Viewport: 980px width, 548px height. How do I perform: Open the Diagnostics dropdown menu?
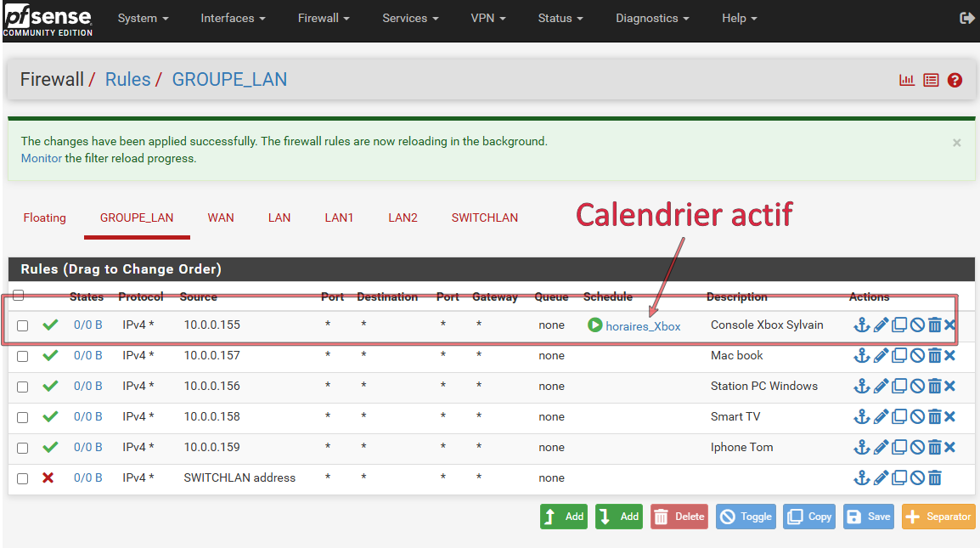click(652, 18)
